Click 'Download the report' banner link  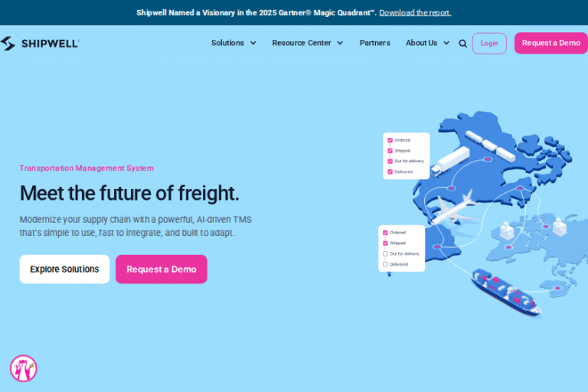click(x=415, y=12)
